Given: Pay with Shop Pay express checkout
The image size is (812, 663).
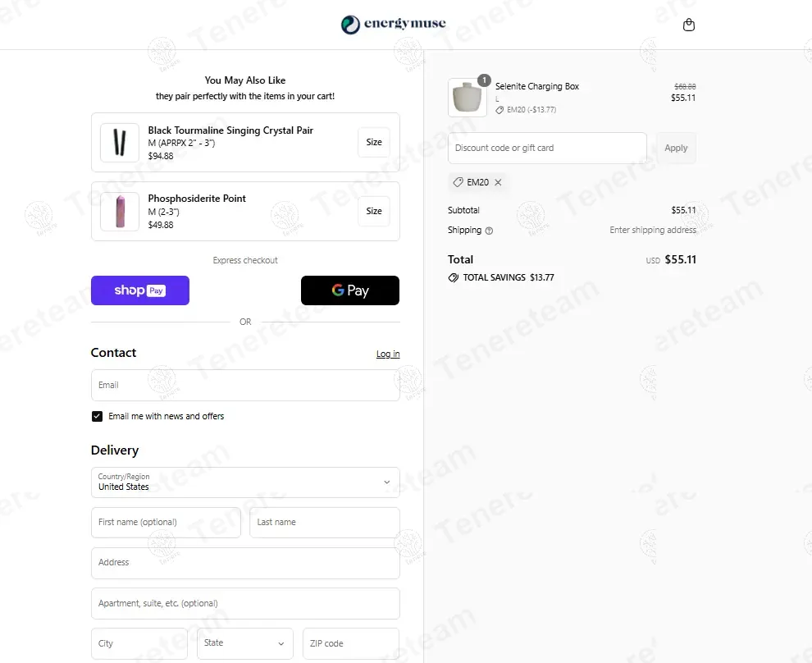Looking at the screenshot, I should click(140, 290).
